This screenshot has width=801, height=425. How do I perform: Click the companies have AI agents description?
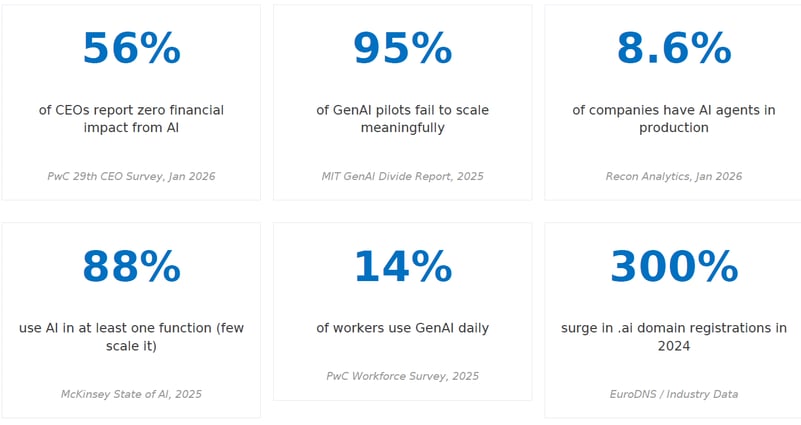[x=673, y=119]
